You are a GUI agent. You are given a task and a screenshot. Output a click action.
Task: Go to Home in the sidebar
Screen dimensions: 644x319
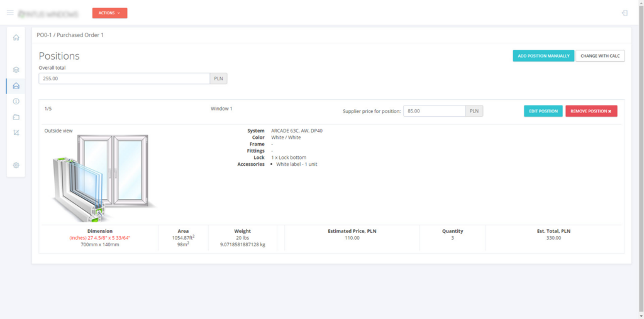click(16, 37)
